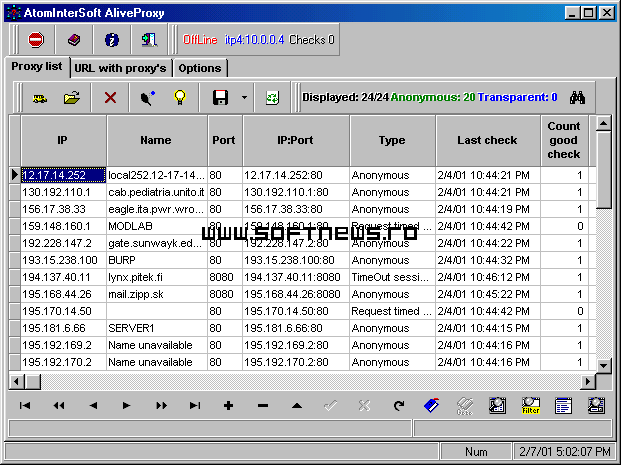Click the yellow Filter icon
621x465 pixels.
coord(531,406)
